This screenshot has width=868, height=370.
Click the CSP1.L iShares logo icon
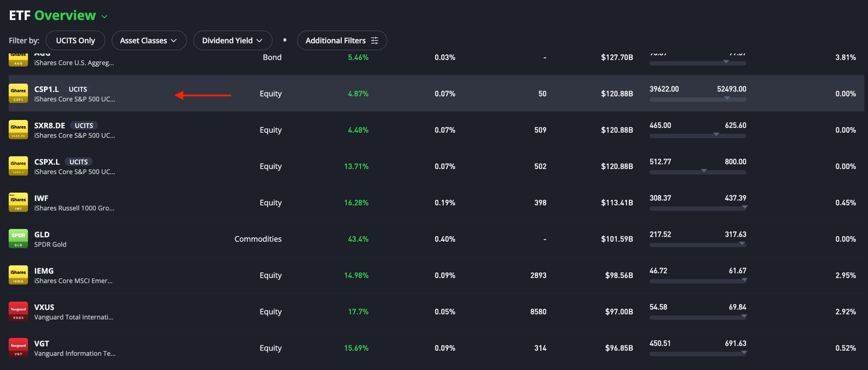click(18, 94)
